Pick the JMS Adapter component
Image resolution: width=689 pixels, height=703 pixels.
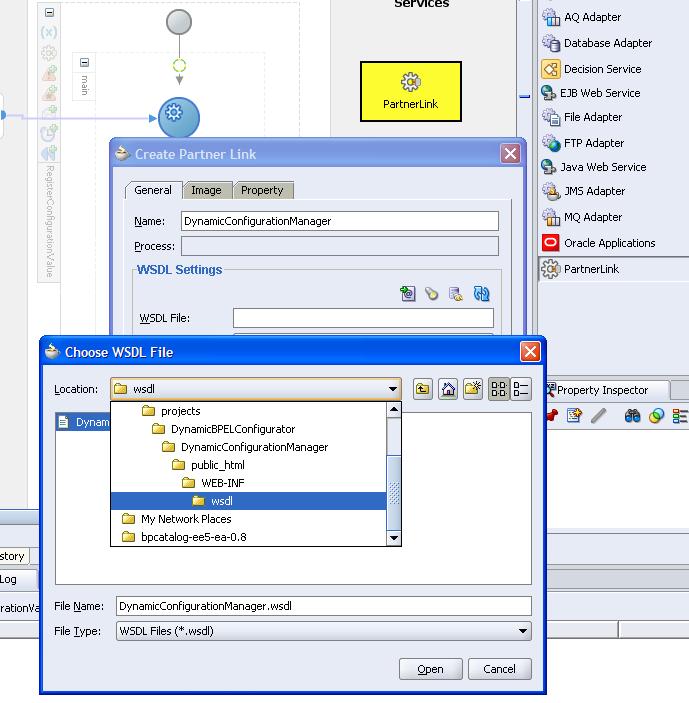(594, 191)
